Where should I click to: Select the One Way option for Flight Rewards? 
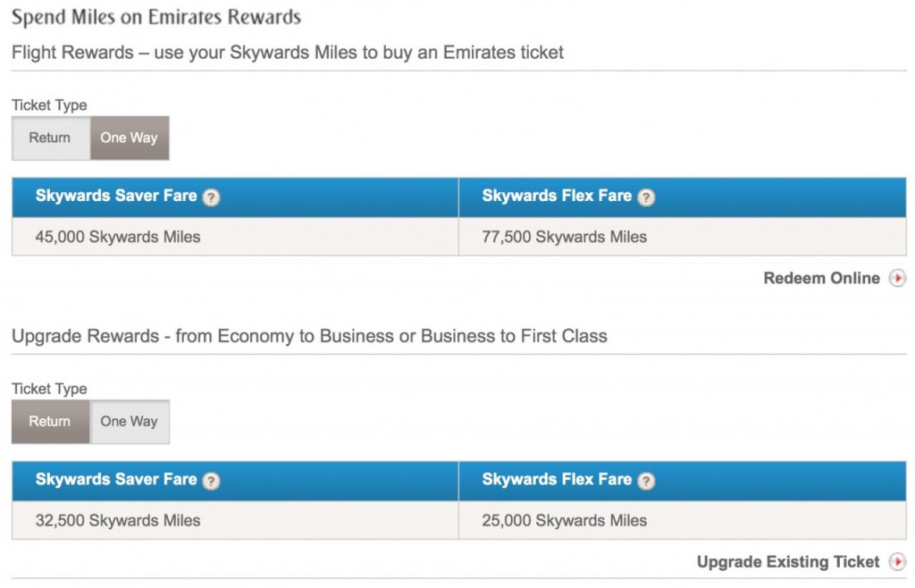(129, 138)
